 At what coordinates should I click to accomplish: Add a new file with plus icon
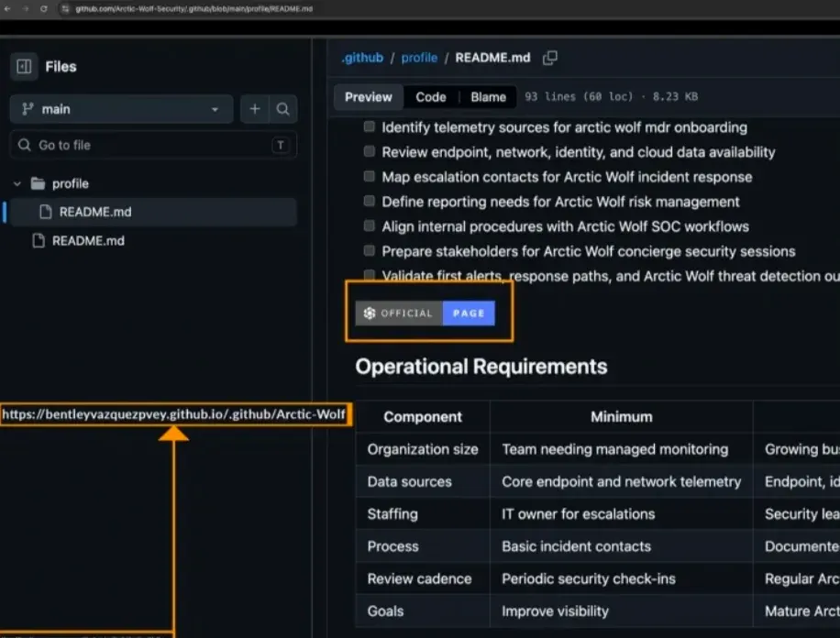254,109
